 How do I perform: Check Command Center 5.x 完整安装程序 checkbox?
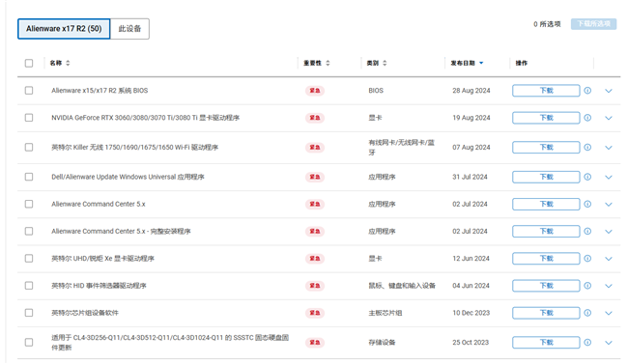click(x=29, y=232)
